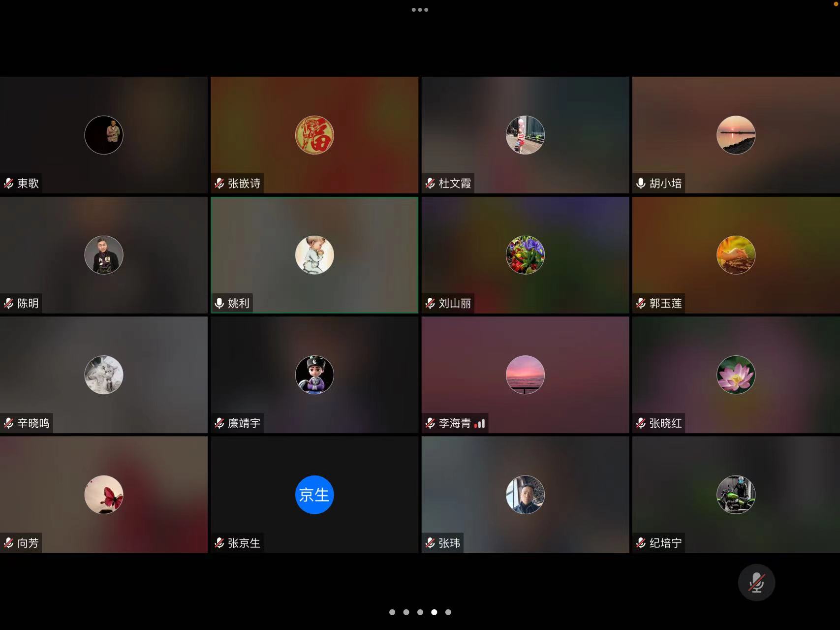Select 廉靖宇's cartoon Taoist avatar
This screenshot has height=630, width=840.
314,375
